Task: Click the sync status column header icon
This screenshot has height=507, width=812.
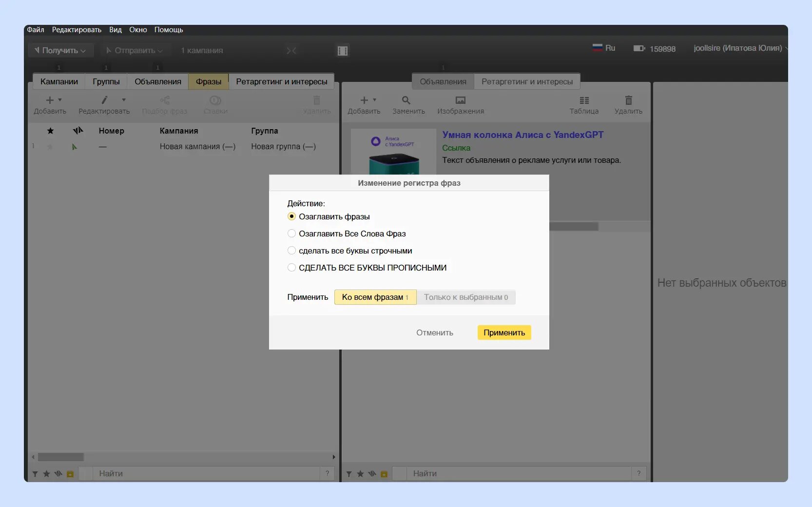Action: (x=78, y=131)
